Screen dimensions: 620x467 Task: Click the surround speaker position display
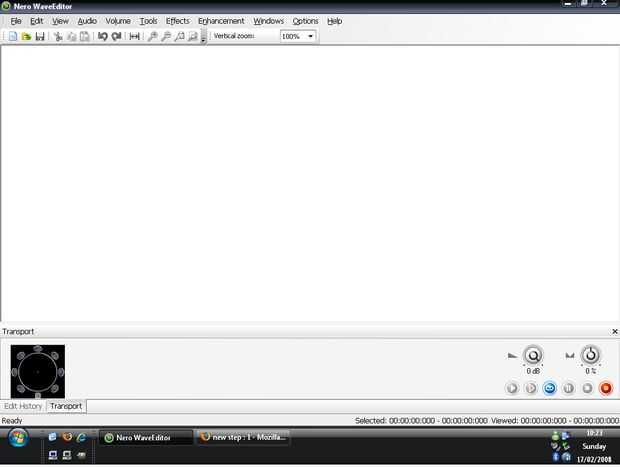38,371
